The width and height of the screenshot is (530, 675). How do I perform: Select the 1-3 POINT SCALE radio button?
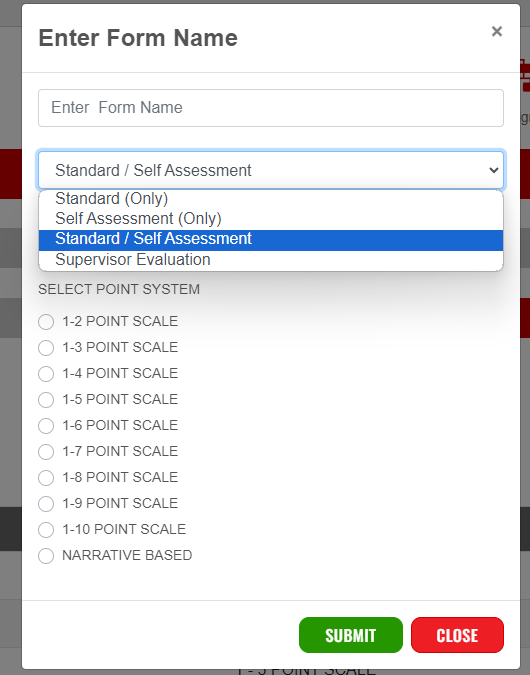[46, 347]
